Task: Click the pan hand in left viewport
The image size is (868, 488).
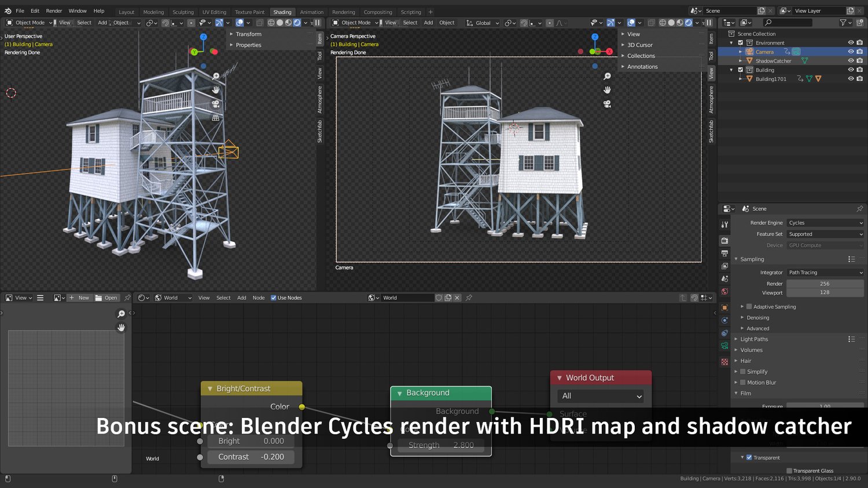Action: click(x=216, y=90)
